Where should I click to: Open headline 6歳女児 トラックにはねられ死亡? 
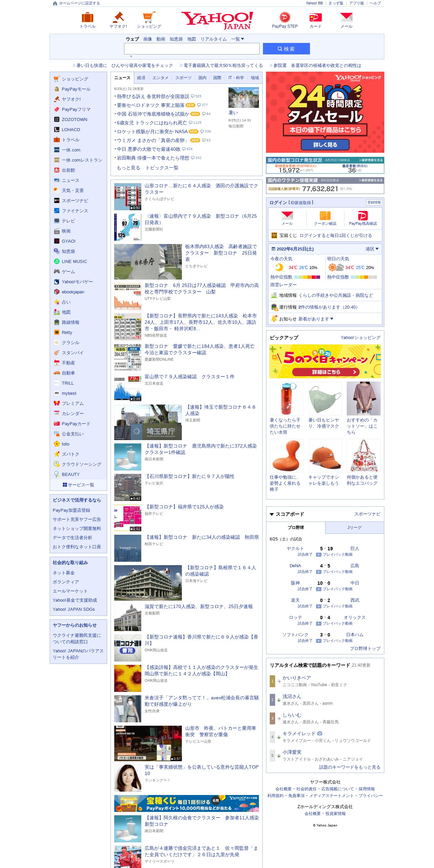pos(152,123)
